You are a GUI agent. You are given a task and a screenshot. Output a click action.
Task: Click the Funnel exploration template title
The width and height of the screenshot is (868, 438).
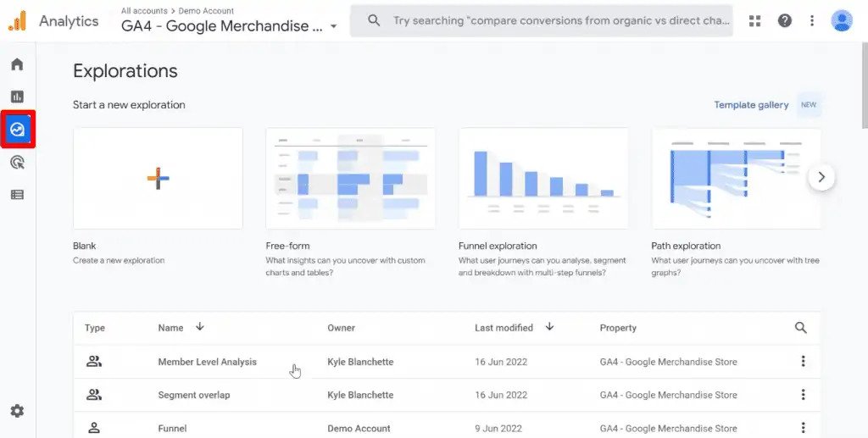pos(498,246)
